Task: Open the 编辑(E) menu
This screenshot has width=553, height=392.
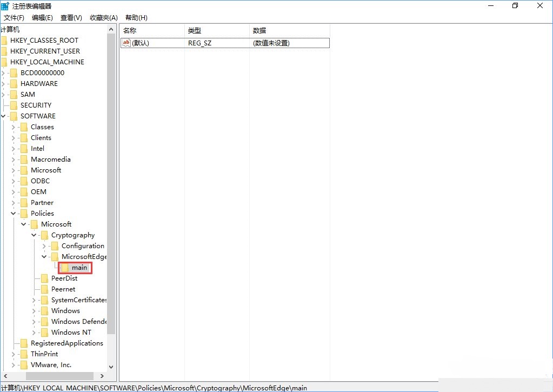Action: 42,18
